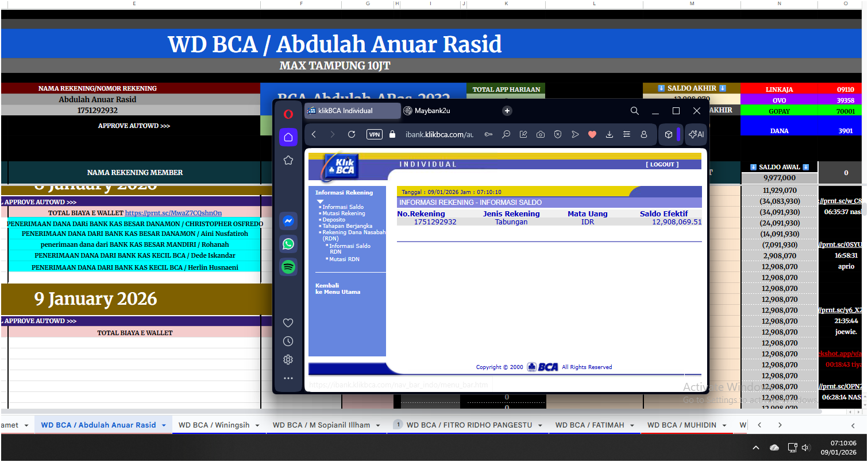Open the downloads arrow icon
Viewport: 868px width, 462px height.
(609, 134)
